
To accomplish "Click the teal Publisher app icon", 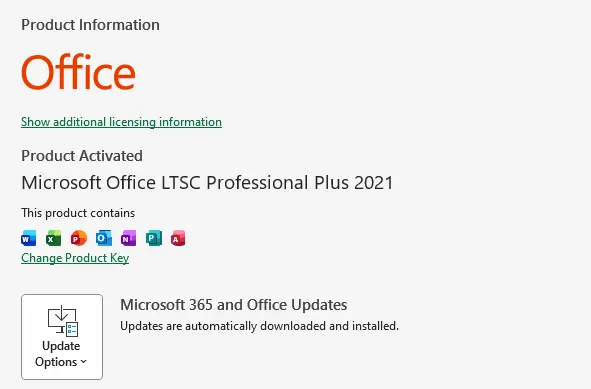I will (154, 238).
